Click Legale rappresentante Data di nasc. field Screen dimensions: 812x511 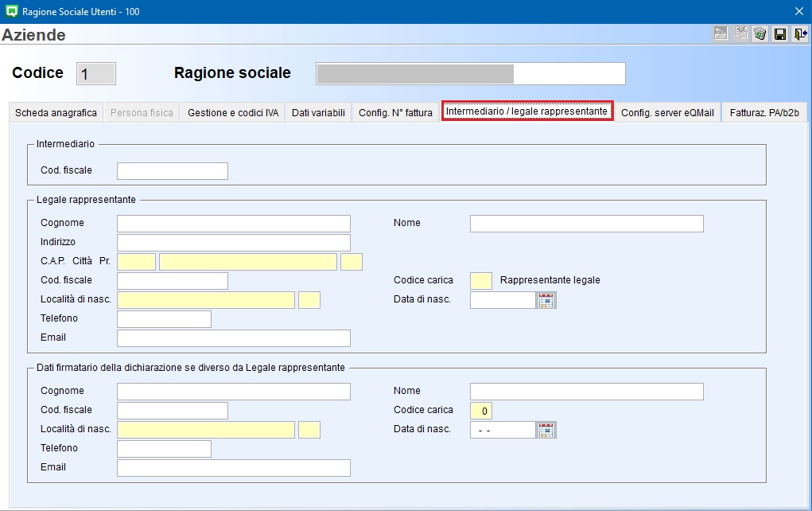[503, 300]
